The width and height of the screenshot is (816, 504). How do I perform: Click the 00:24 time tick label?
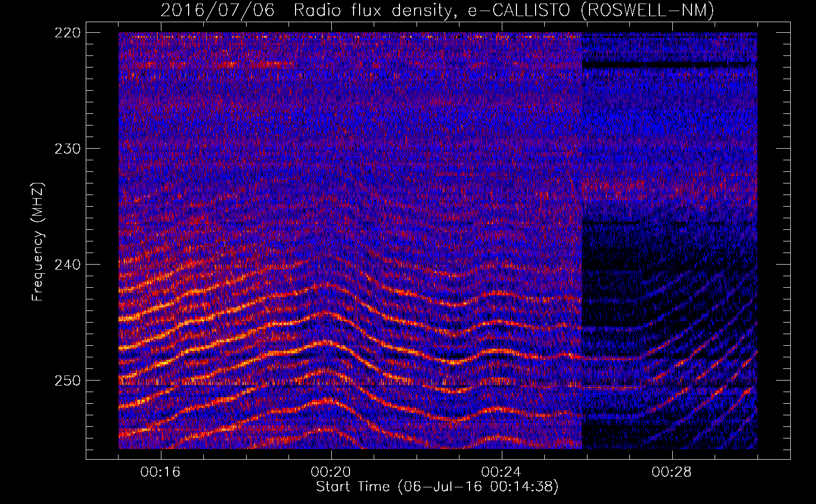(501, 472)
